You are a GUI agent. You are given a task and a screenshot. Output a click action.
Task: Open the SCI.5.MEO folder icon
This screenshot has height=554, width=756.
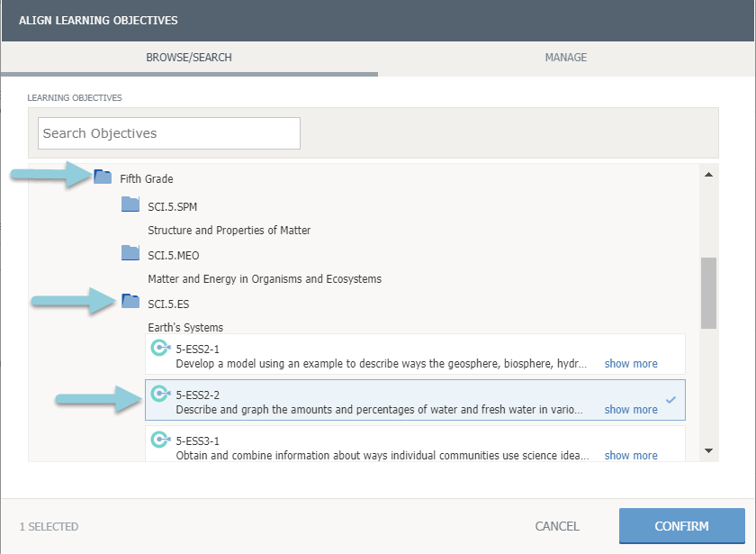[x=130, y=253]
